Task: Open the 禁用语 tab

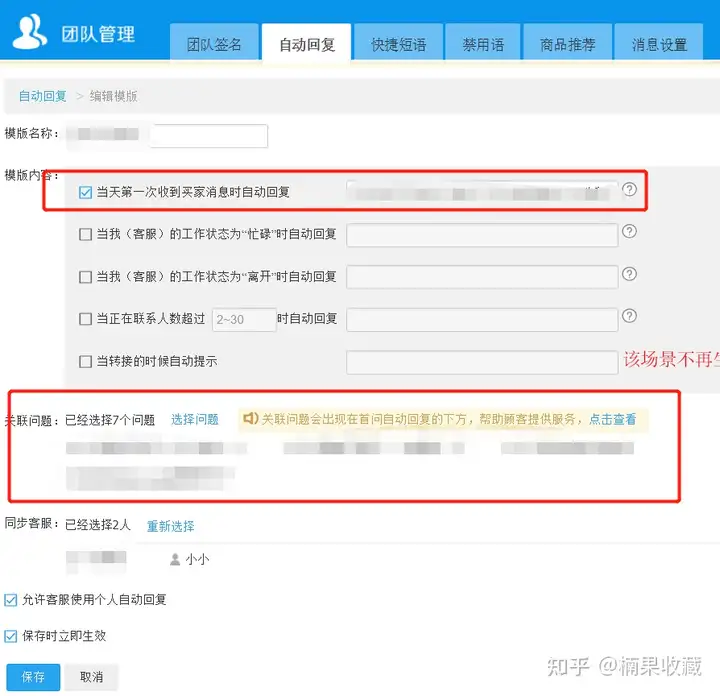Action: coord(483,42)
